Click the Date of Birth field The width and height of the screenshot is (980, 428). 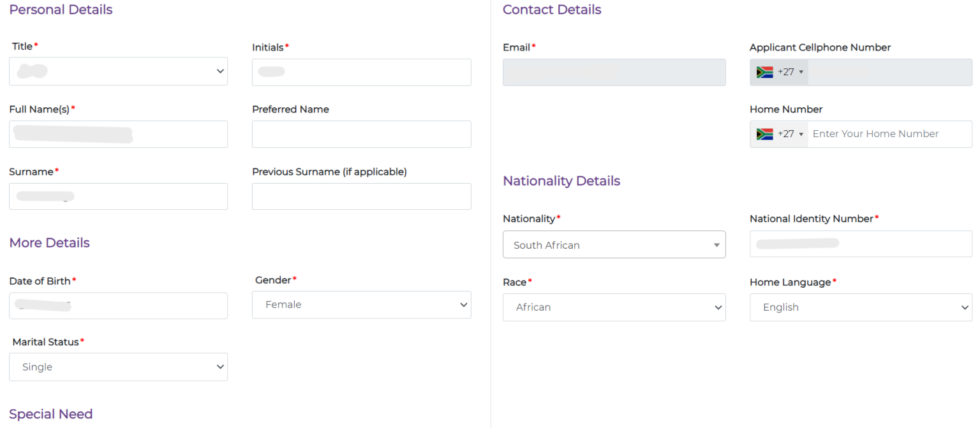coord(118,306)
